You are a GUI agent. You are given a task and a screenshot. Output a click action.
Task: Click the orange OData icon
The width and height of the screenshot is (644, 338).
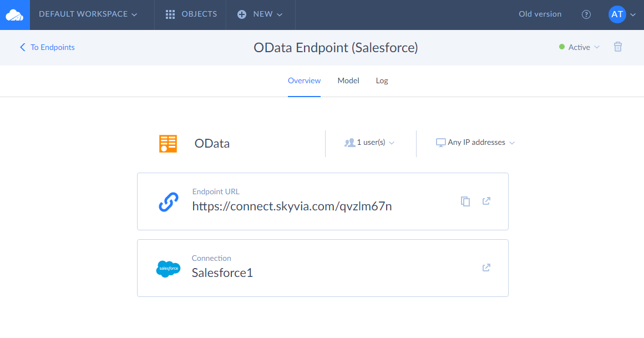[x=168, y=144]
